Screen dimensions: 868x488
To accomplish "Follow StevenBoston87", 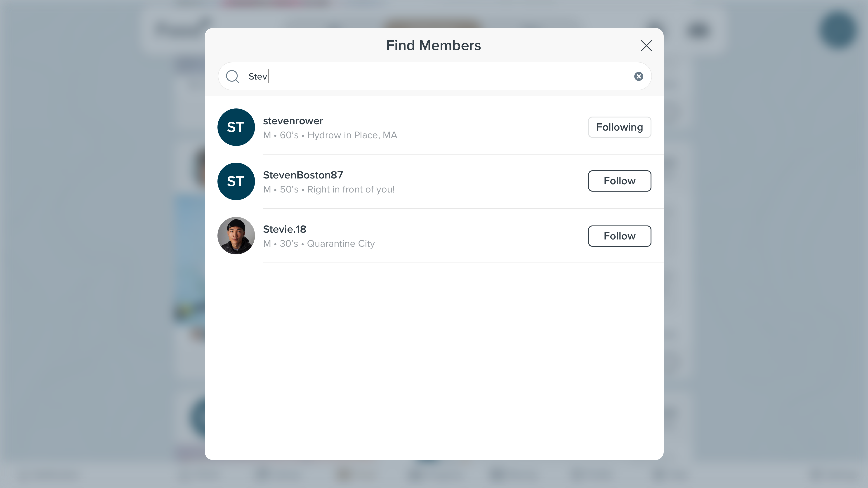I will pyautogui.click(x=619, y=181).
